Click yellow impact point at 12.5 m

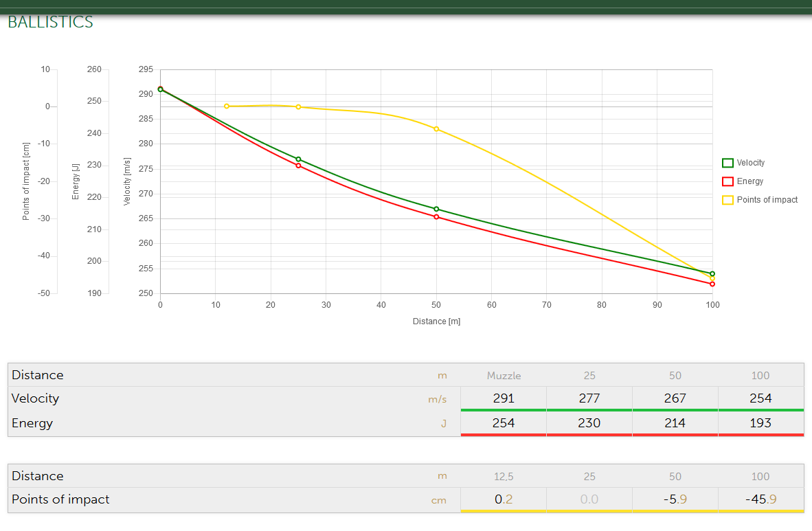pyautogui.click(x=227, y=106)
